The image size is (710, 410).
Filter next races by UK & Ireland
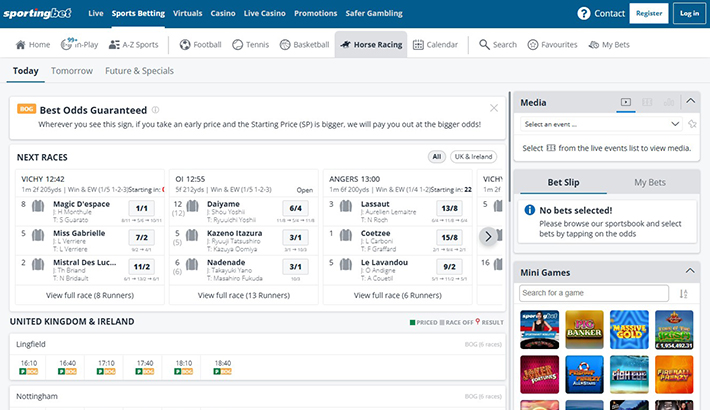(473, 157)
